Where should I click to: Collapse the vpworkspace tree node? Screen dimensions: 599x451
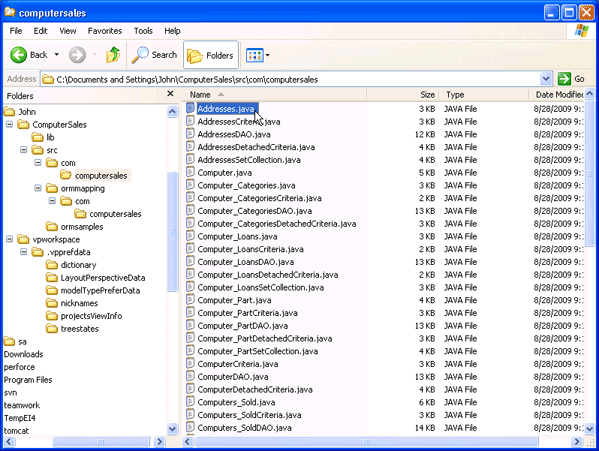tap(10, 239)
